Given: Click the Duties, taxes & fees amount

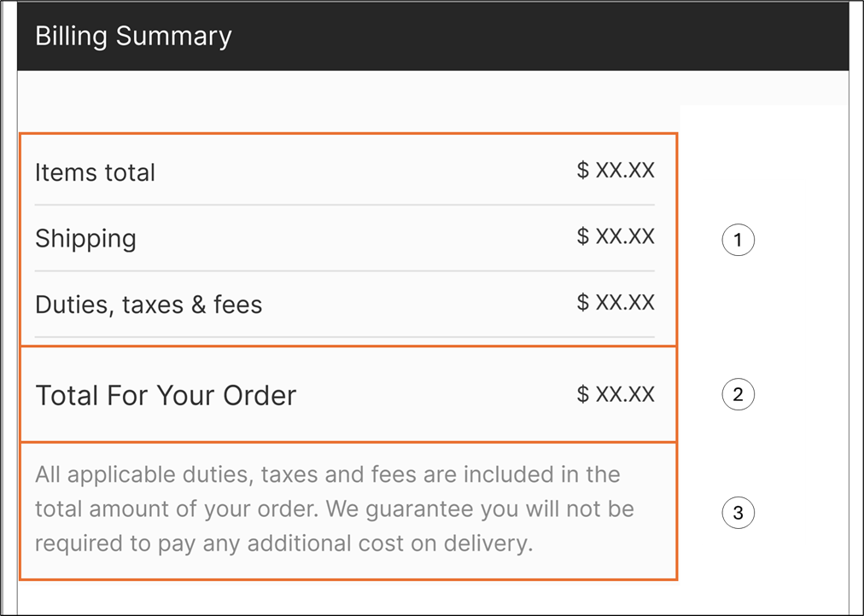Looking at the screenshot, I should point(616,302).
